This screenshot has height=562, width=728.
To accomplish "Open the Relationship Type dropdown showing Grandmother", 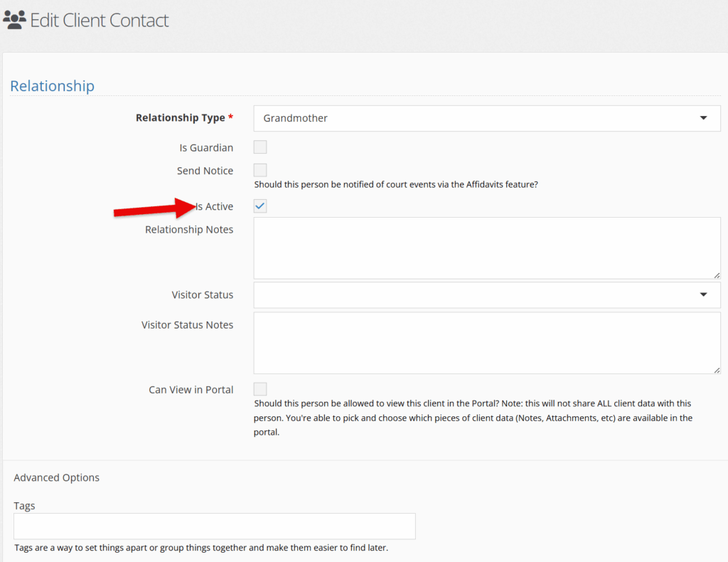I will (x=486, y=118).
